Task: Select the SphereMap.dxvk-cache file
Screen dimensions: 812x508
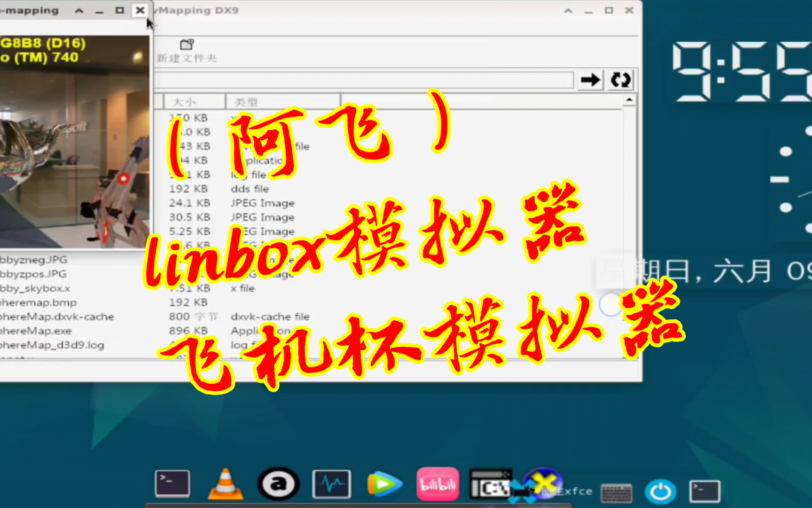Action: point(57,317)
